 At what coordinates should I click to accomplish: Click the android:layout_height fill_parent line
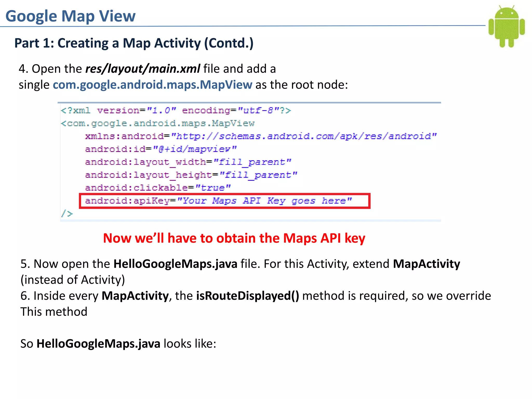tap(191, 175)
